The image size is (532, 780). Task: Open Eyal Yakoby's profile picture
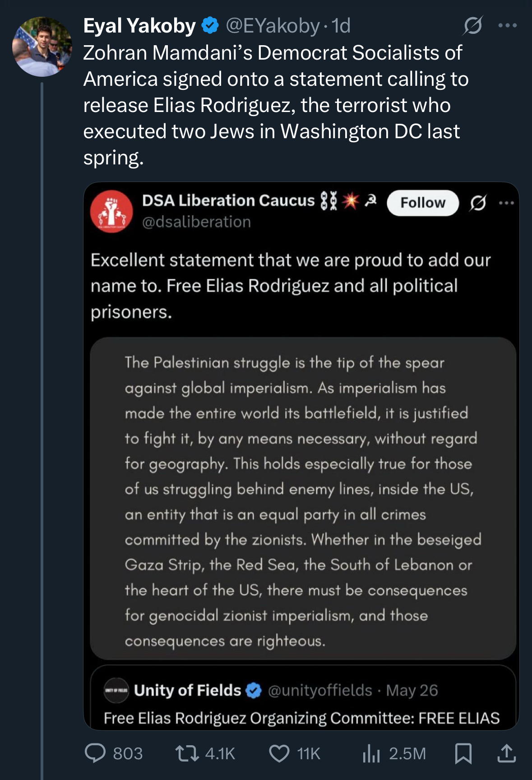(42, 47)
